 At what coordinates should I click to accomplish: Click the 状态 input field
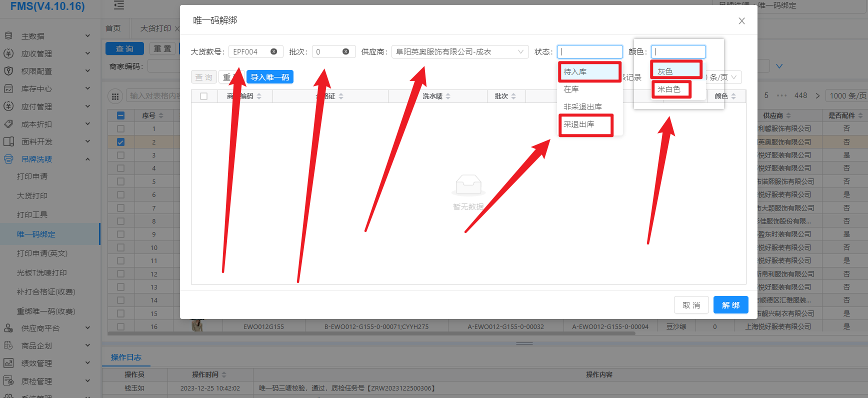590,51
